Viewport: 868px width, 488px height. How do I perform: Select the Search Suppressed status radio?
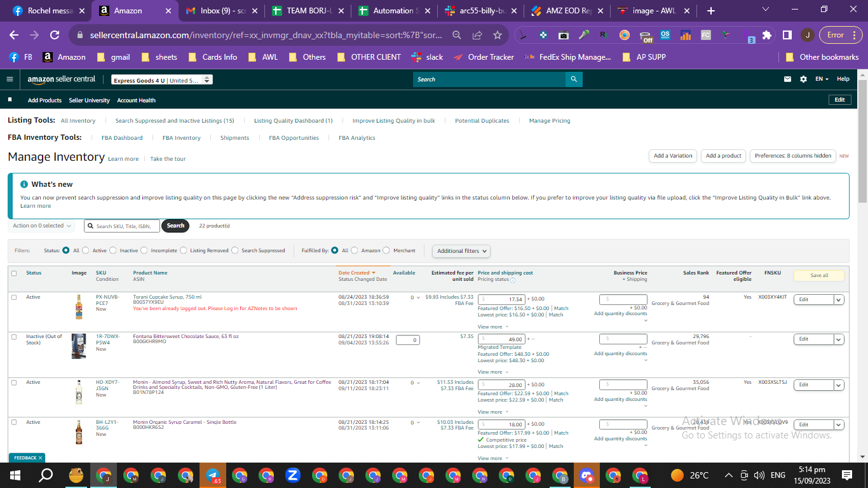[235, 250]
